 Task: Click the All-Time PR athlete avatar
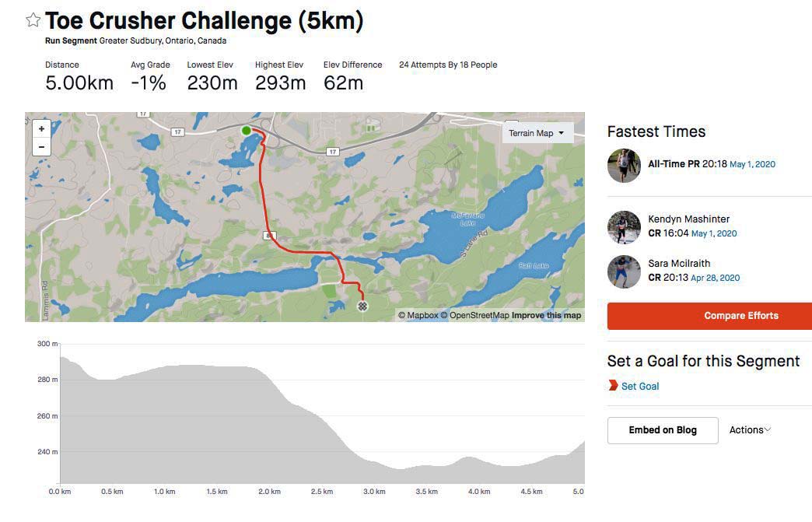pos(624,165)
